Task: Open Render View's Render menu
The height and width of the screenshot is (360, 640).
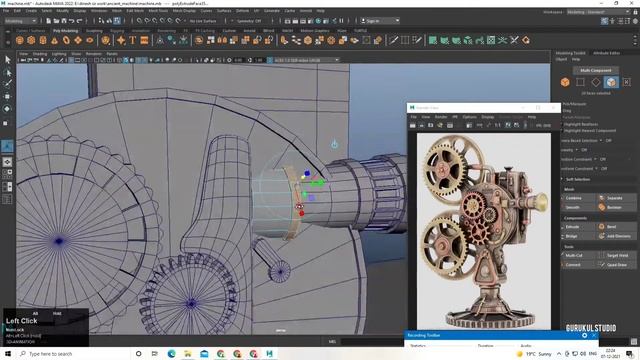Action: tap(441, 117)
